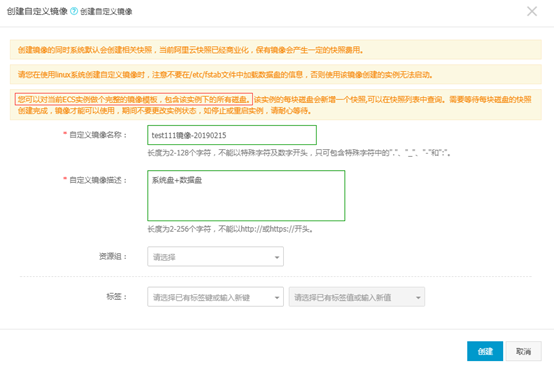This screenshot has width=554, height=371.
Task: Click the hint text 长度为2-128个字符
Action: click(299, 153)
